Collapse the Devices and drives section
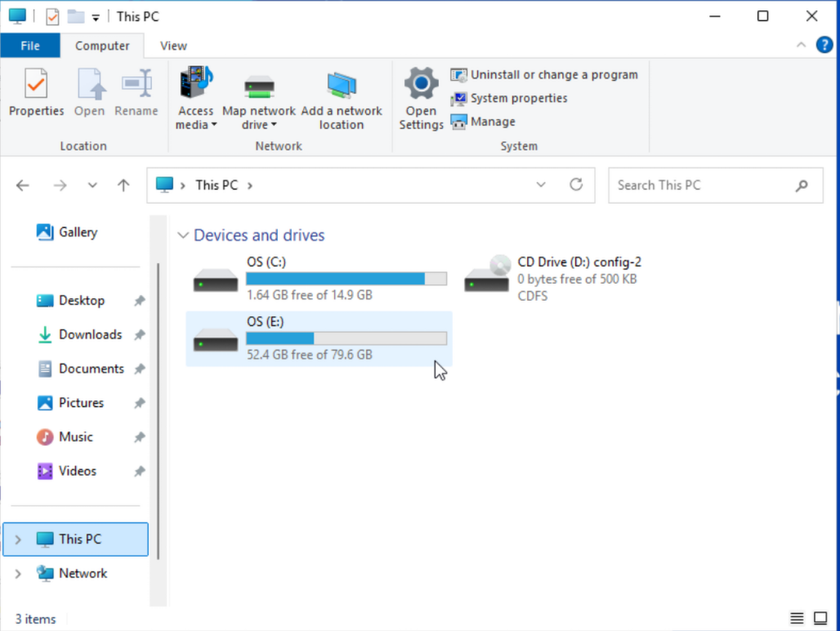Screen dimensions: 840x631 point(183,235)
